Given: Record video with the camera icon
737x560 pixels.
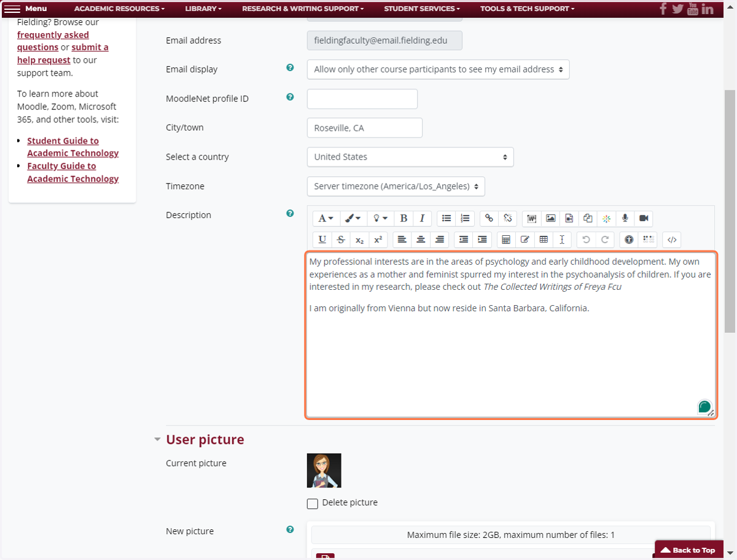Looking at the screenshot, I should (x=644, y=219).
